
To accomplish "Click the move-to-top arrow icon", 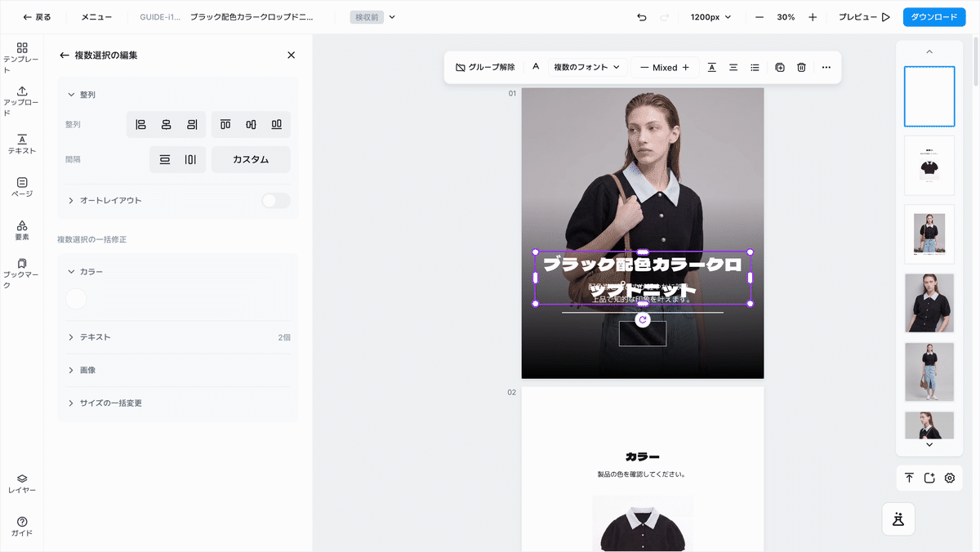I will 909,478.
